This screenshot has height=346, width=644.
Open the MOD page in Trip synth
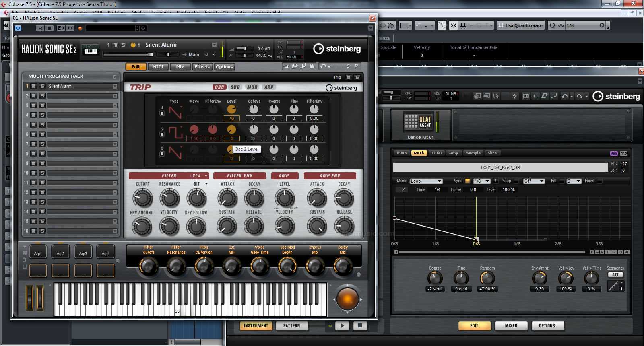pos(252,87)
